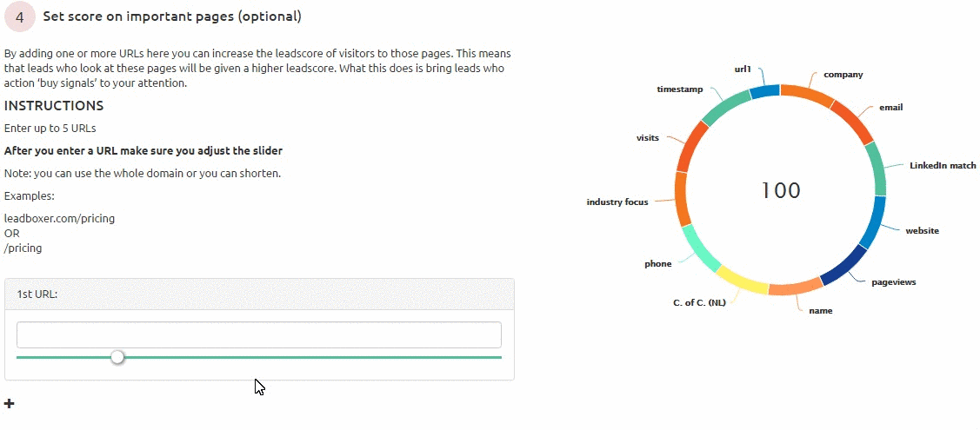Viewport: 980px width, 430px height.
Task: Select the pageviews dark blue chart segment
Action: pyautogui.click(x=844, y=266)
